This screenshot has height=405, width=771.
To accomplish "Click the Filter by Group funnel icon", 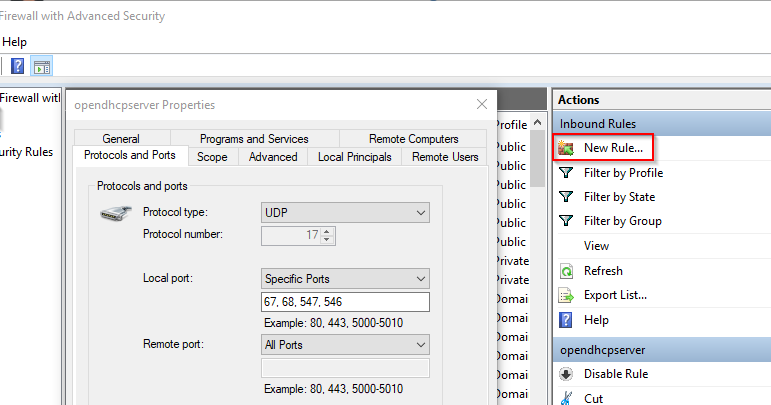I will 566,221.
